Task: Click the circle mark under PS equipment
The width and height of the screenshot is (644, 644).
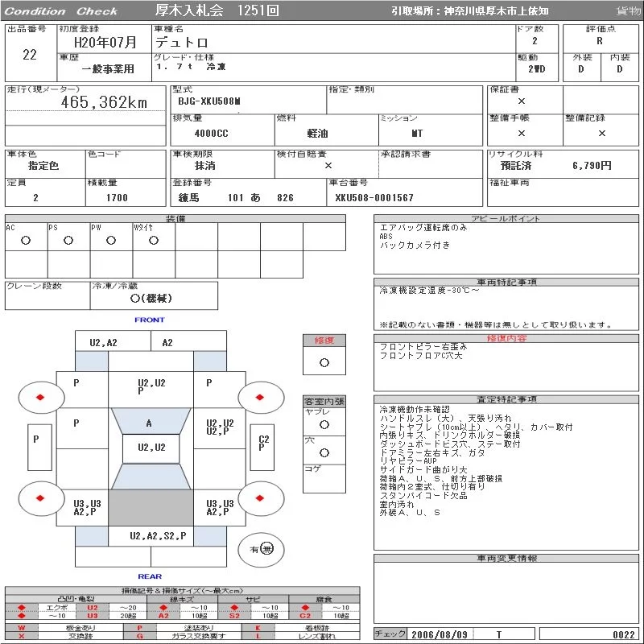Action: pyautogui.click(x=68, y=241)
